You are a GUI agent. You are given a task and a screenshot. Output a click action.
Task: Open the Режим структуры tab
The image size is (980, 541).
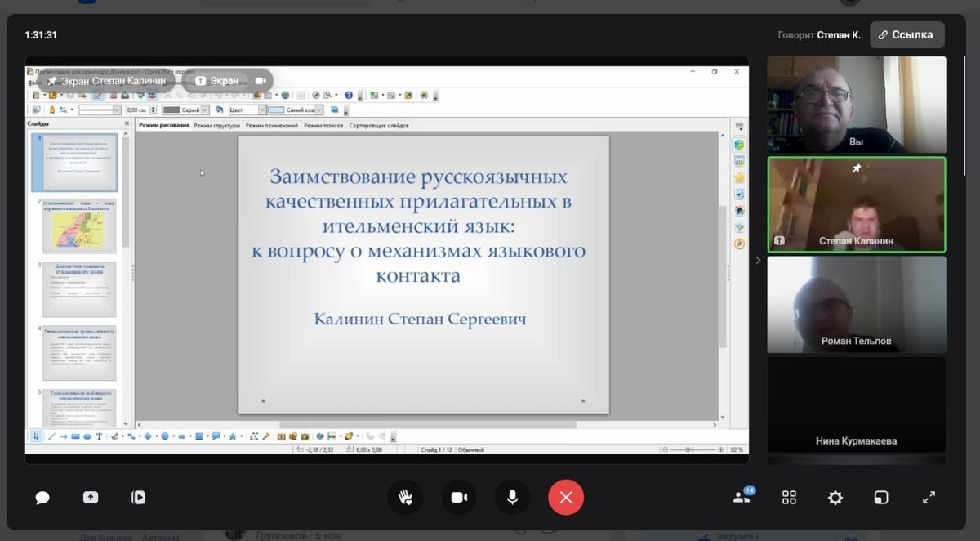pos(217,126)
